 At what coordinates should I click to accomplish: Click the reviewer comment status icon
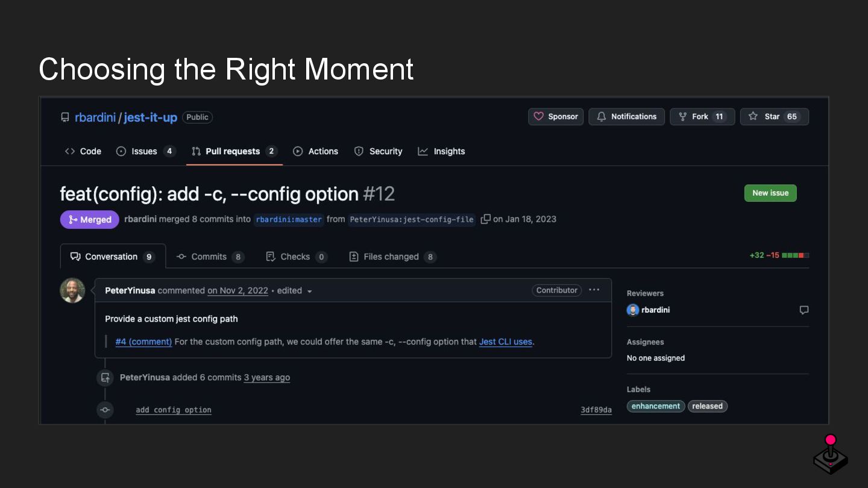click(804, 310)
